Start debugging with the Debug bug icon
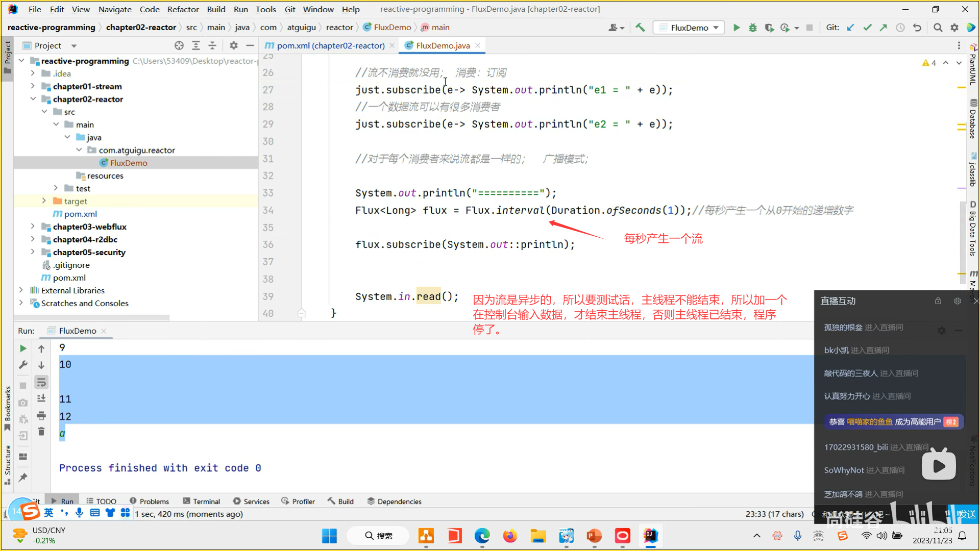Image resolution: width=980 pixels, height=551 pixels. (x=752, y=28)
